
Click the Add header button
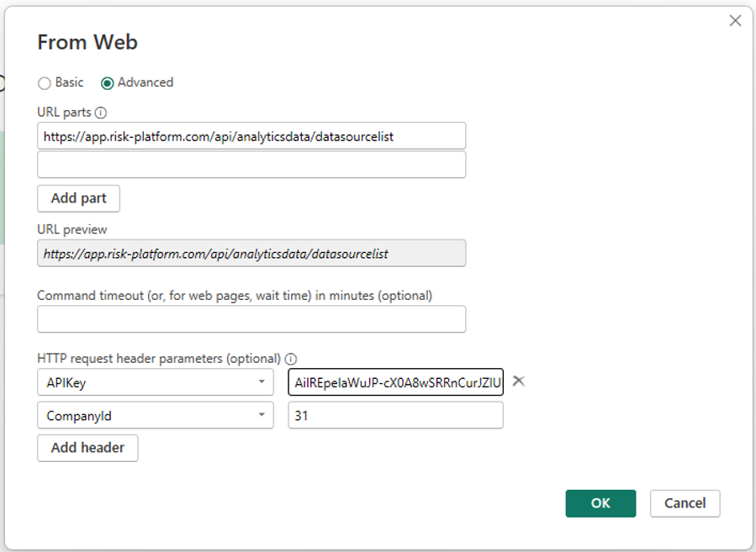click(87, 448)
